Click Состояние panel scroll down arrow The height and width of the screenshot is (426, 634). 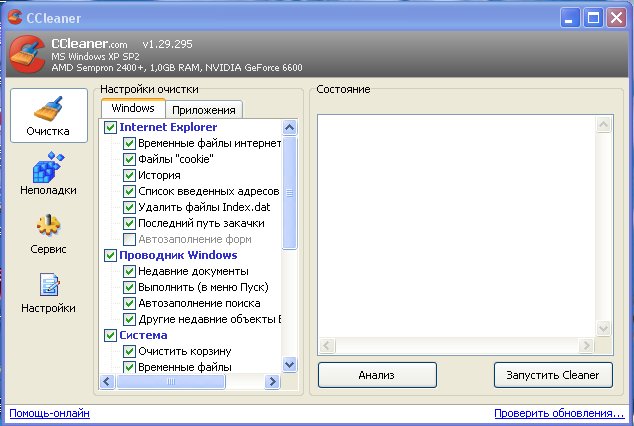pyautogui.click(x=603, y=328)
